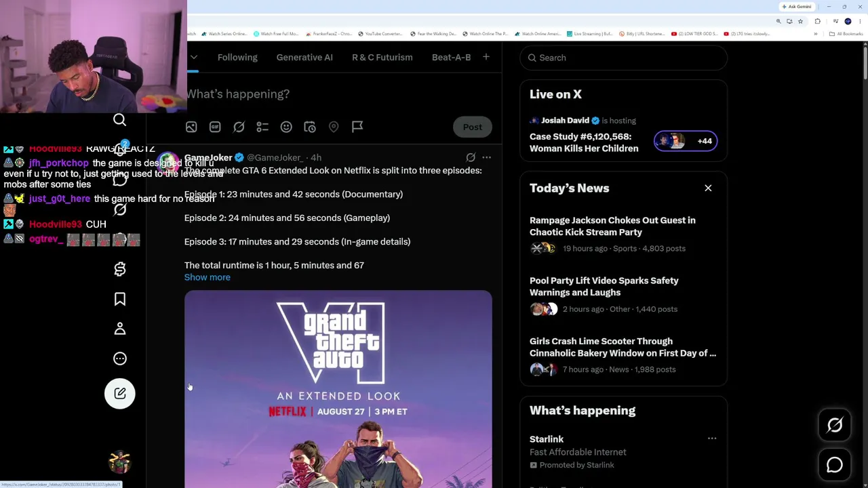Open more options for Starlink trend

(712, 439)
